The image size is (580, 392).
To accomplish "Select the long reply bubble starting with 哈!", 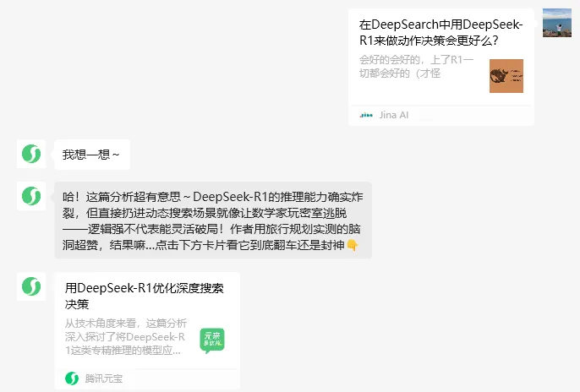I will click(x=213, y=220).
